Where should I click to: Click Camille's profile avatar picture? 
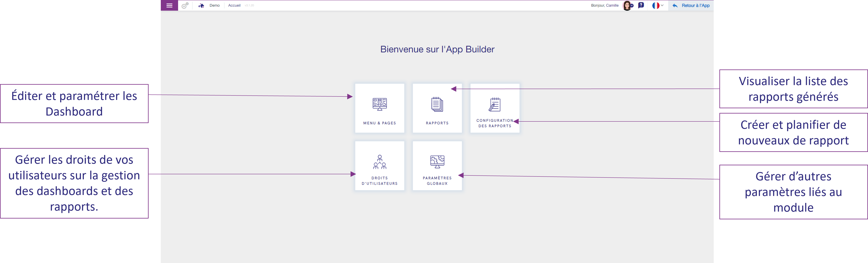click(x=626, y=5)
